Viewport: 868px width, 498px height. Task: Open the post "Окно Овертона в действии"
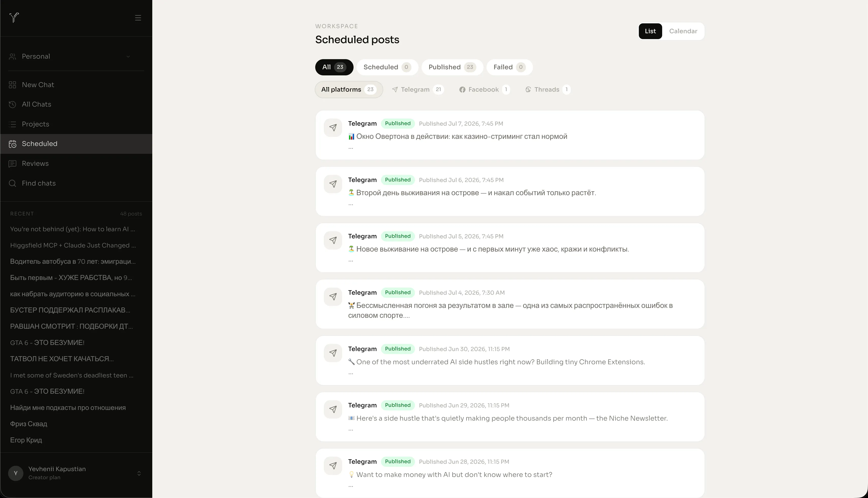(x=510, y=135)
